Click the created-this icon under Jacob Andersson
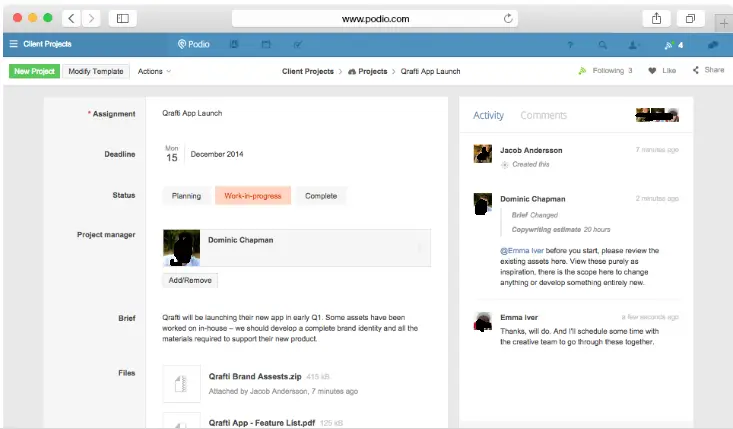The image size is (733, 429). (x=505, y=164)
